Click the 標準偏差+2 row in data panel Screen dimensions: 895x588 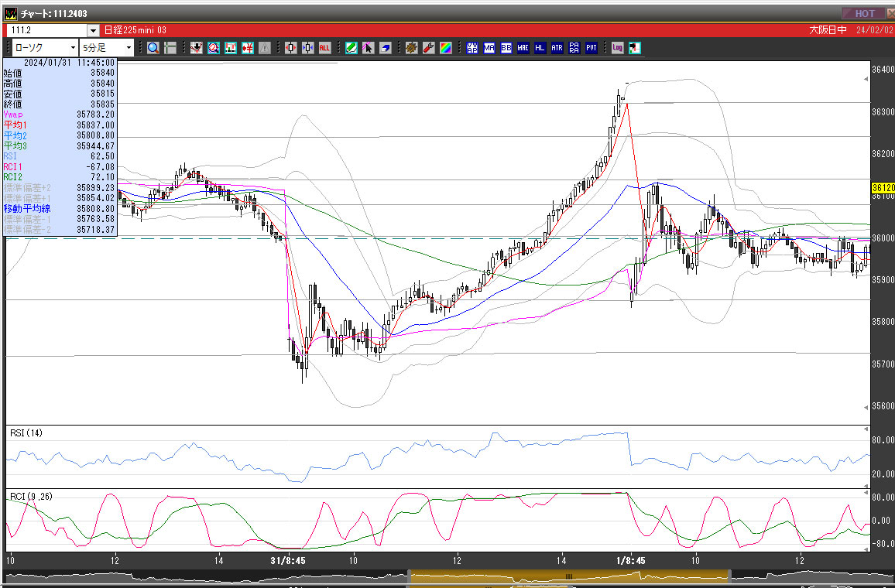(x=60, y=188)
